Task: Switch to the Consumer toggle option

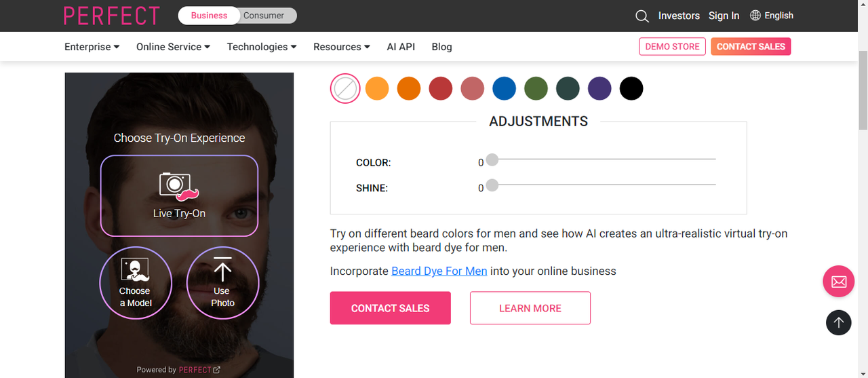Action: [x=264, y=16]
